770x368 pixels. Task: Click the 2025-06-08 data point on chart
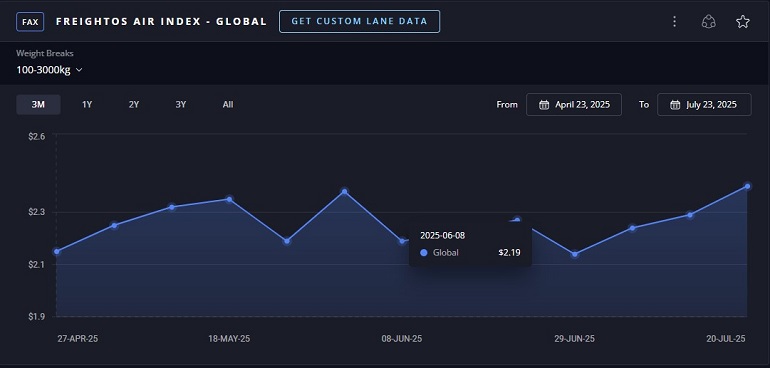coord(402,241)
